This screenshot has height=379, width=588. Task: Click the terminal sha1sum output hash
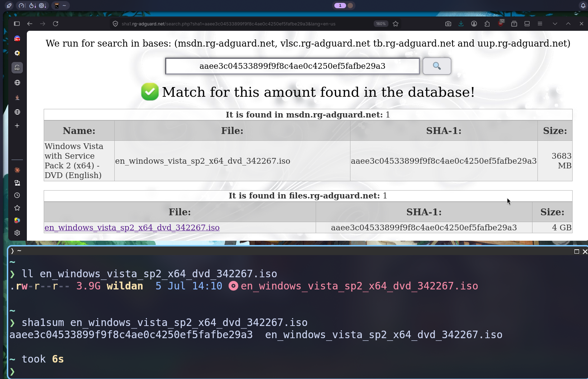131,335
